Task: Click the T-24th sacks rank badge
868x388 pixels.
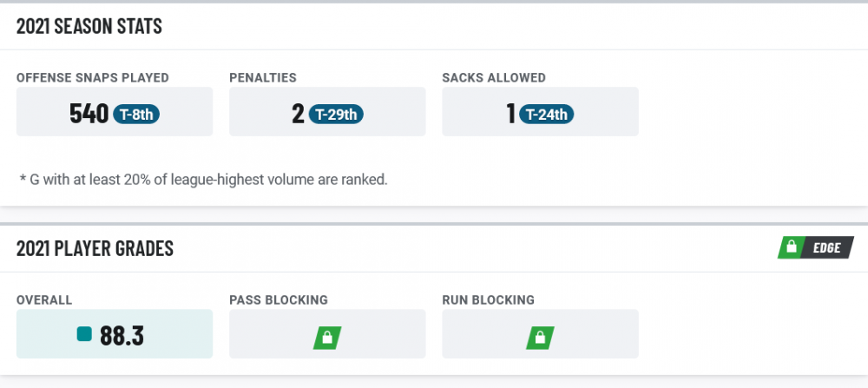Action: 546,115
